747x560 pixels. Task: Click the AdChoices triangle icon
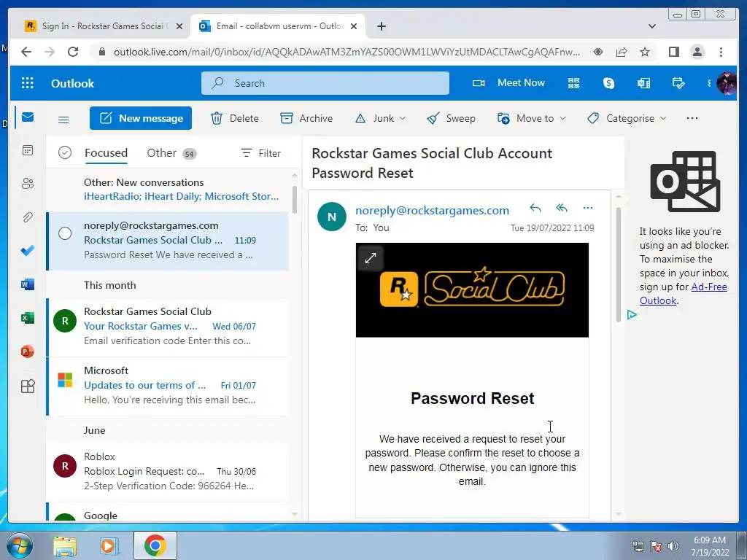click(x=632, y=315)
